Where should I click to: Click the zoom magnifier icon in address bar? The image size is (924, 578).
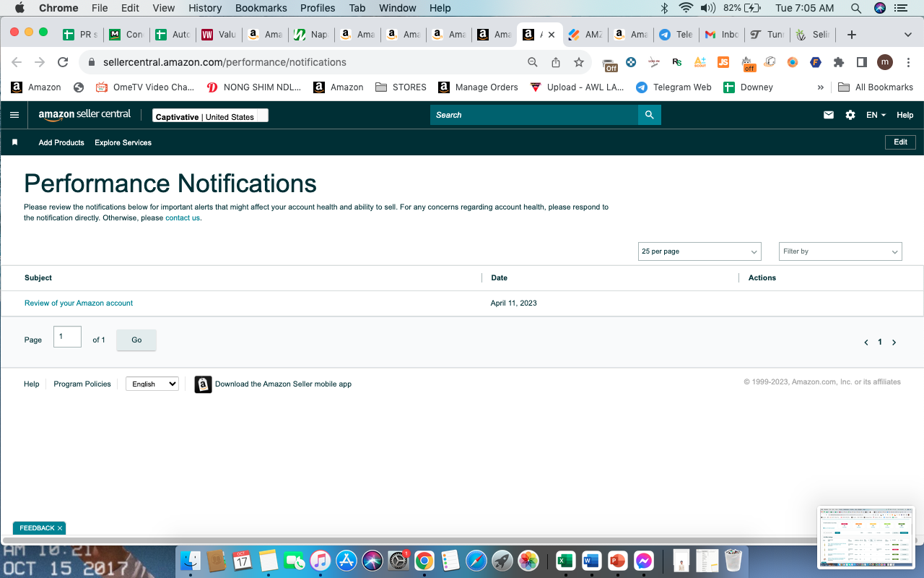click(533, 62)
